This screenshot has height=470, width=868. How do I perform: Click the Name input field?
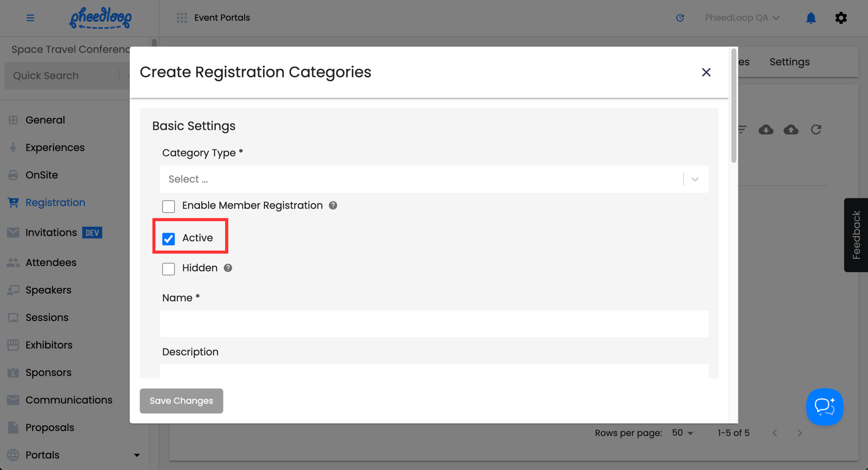[x=434, y=324]
